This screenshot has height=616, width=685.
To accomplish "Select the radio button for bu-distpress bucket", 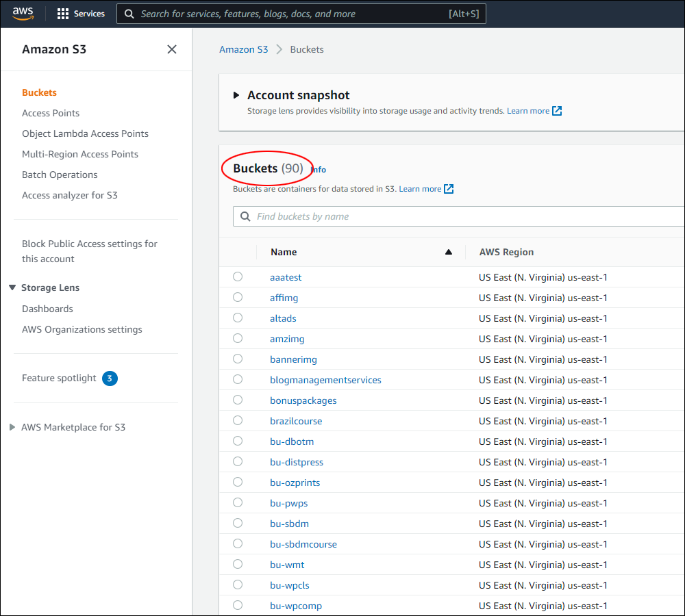I will 238,461.
